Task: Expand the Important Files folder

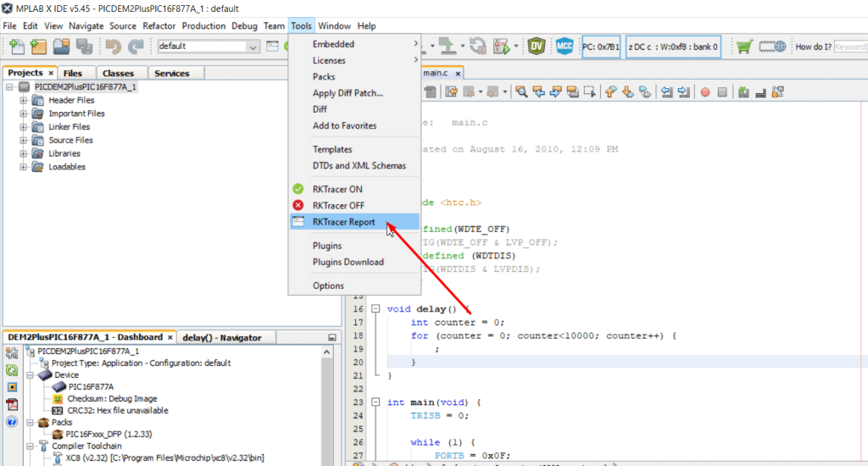Action: tap(23, 114)
